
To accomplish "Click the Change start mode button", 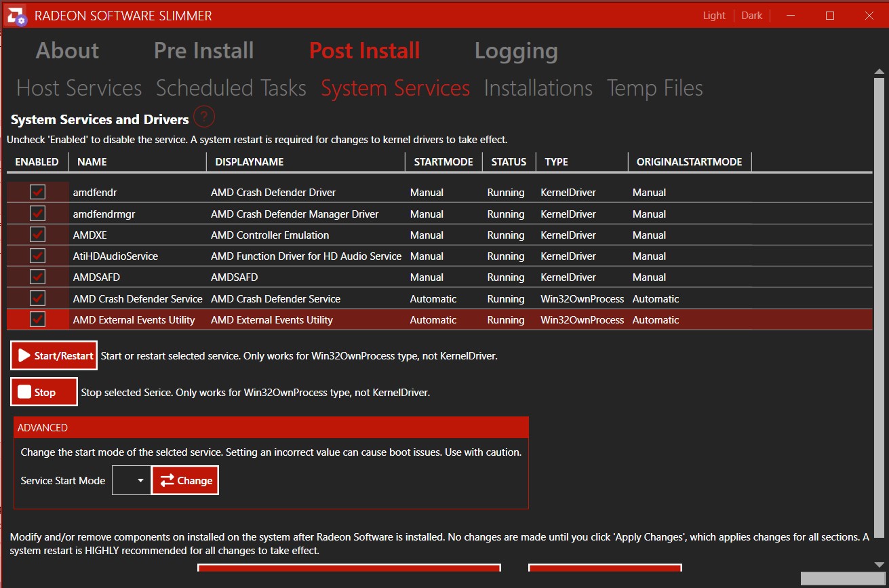I will (x=185, y=480).
